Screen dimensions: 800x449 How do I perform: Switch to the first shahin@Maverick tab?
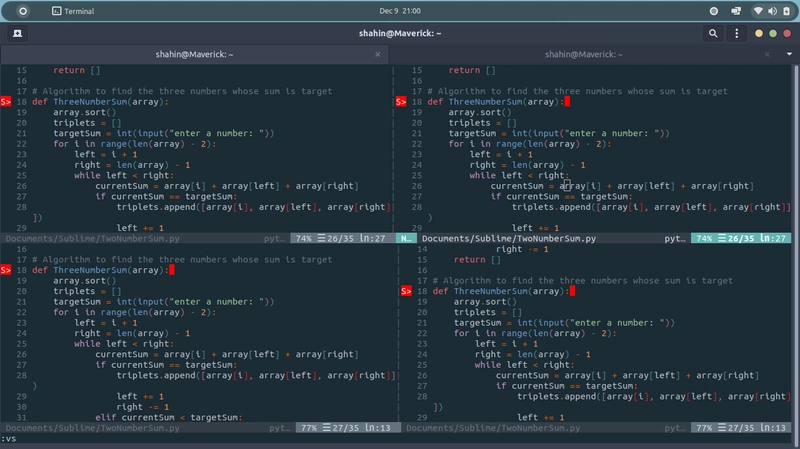pos(195,54)
